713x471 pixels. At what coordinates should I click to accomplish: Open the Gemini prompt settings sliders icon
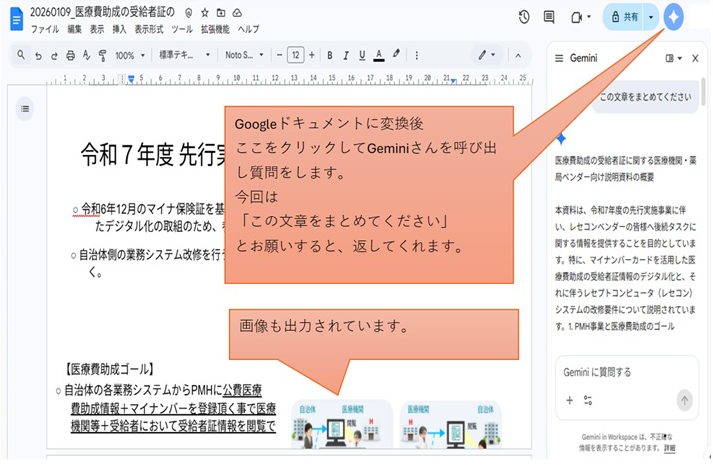click(x=588, y=400)
